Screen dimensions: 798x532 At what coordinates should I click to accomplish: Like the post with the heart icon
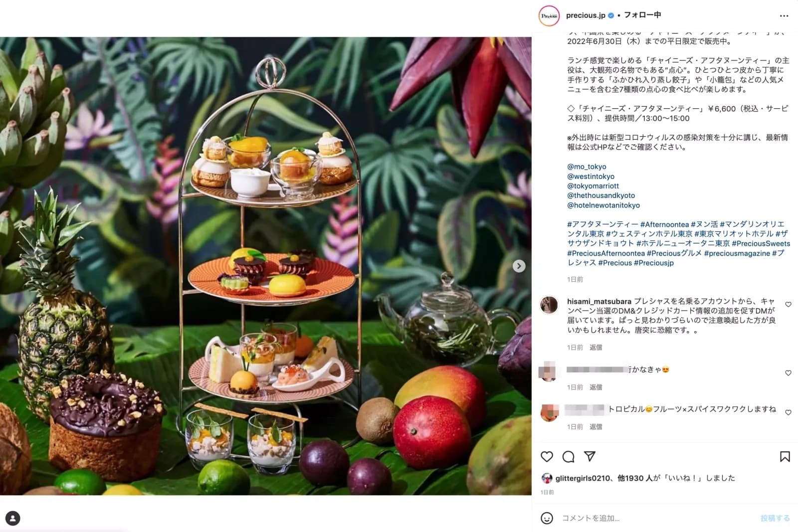tap(547, 456)
